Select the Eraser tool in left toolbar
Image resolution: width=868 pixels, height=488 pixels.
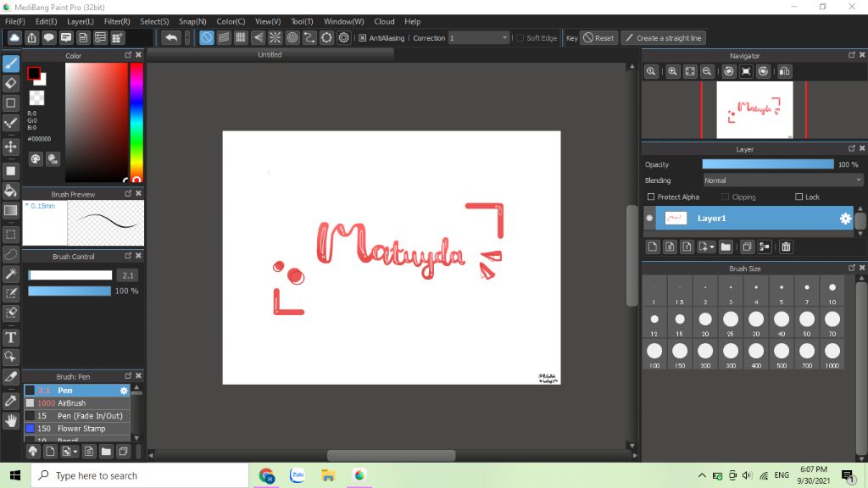tap(11, 83)
